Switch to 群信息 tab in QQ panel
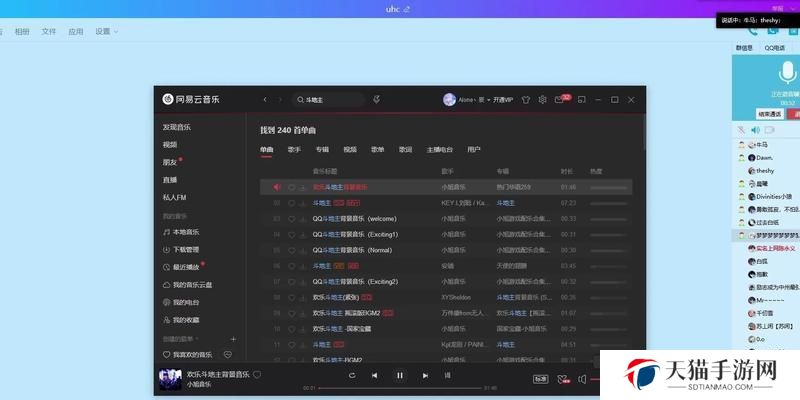Image resolution: width=800 pixels, height=400 pixels. click(744, 48)
